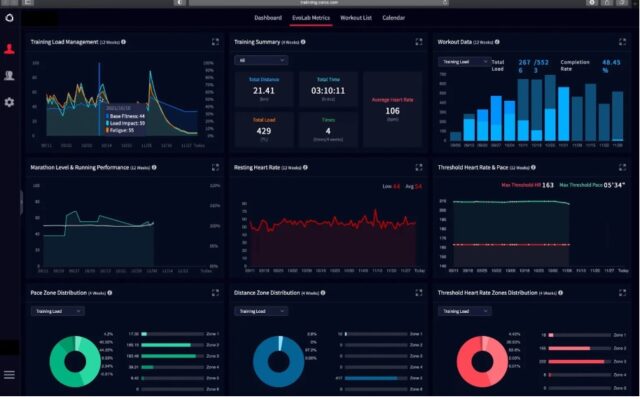Click the Total Load 429 card

coord(264,130)
